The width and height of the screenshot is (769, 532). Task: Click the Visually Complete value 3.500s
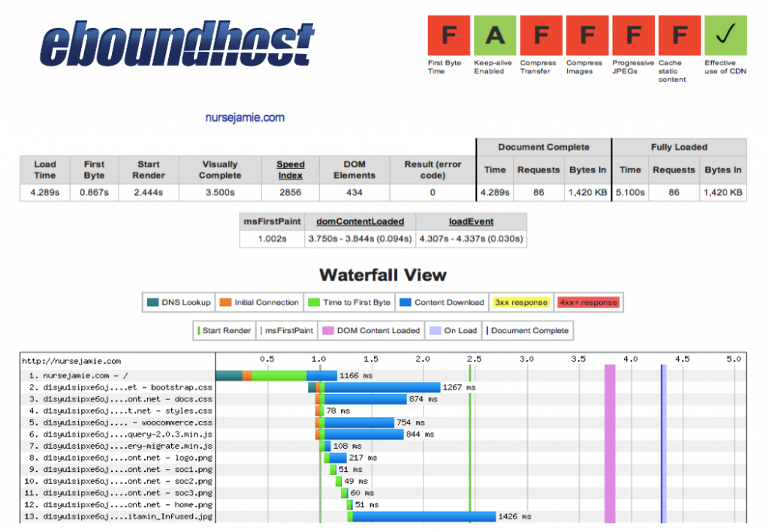(x=220, y=193)
